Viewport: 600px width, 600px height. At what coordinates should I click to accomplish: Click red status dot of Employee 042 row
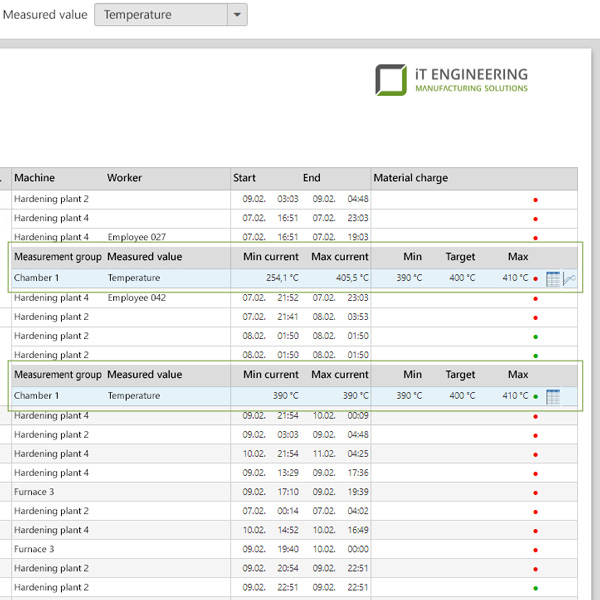click(x=536, y=298)
